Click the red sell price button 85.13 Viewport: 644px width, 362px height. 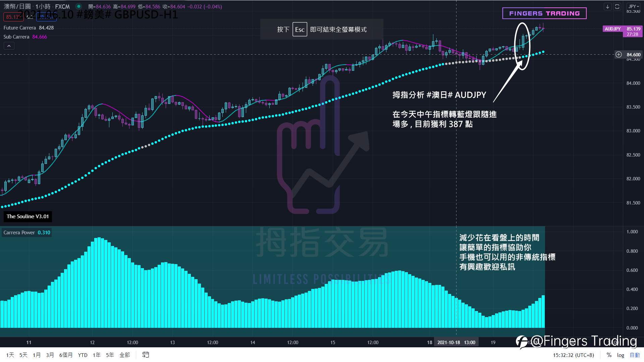[13, 17]
